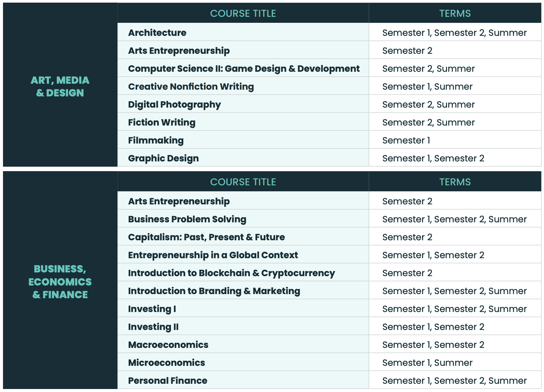Screen dimensions: 544x392
Task: Click the Digital Photography course title
Action: coord(174,105)
